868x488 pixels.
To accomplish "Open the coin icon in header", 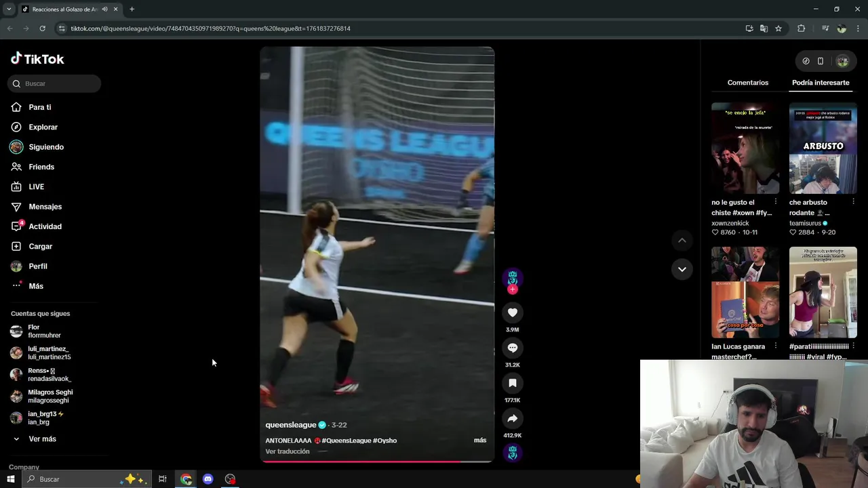I will click(806, 61).
